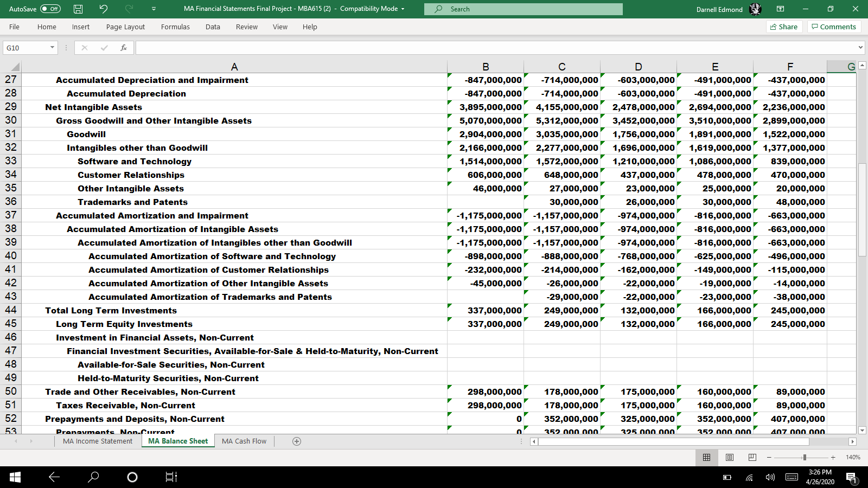Open the Windows Start menu
Viewport: 868px width, 488px height.
[x=15, y=477]
